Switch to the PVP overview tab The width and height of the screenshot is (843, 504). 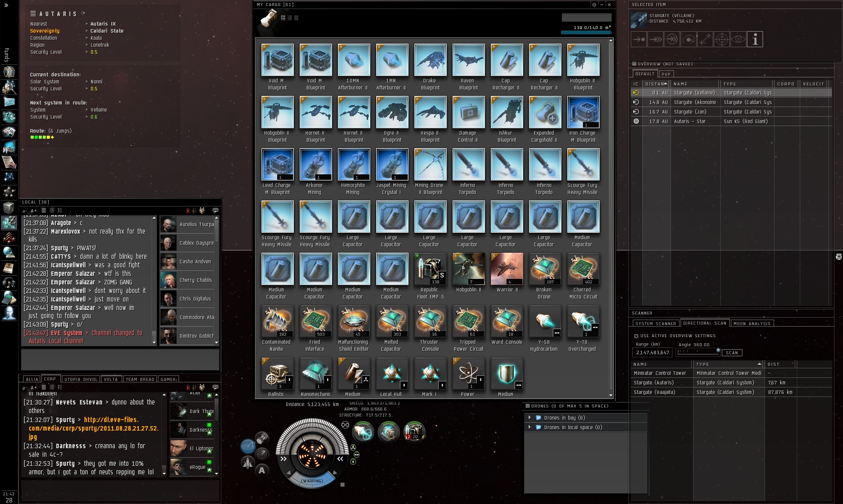click(666, 74)
